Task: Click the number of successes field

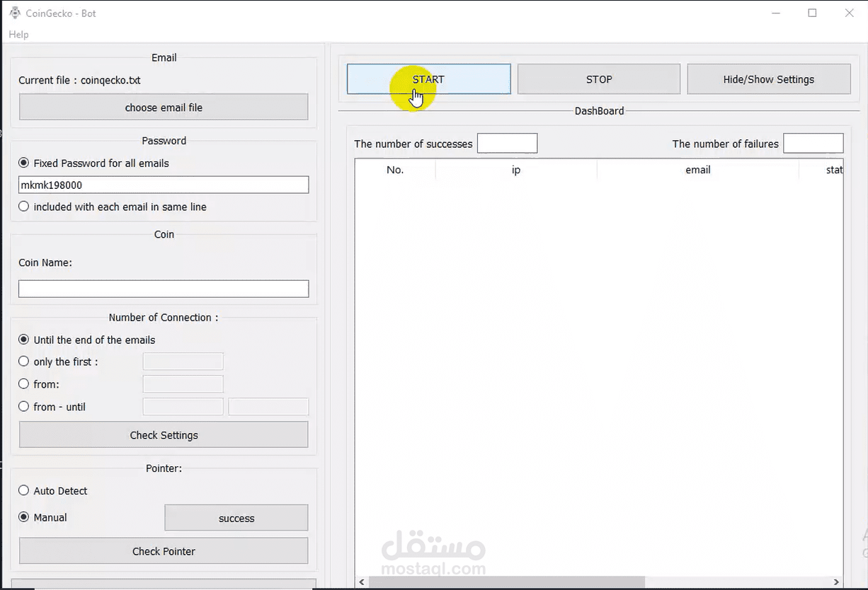Action: pyautogui.click(x=507, y=143)
